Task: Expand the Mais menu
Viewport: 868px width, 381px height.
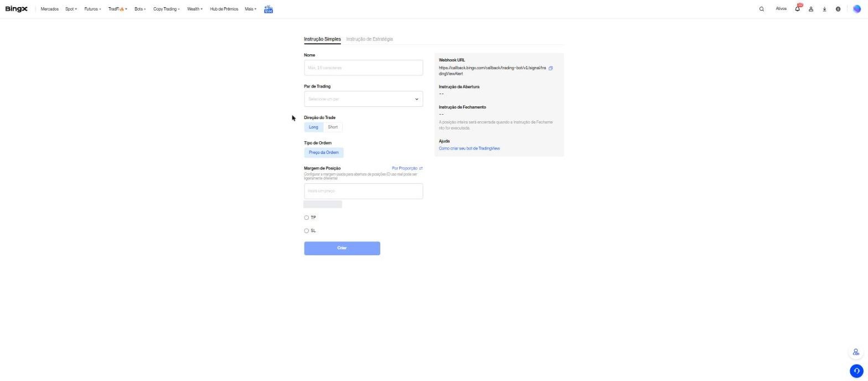Action: [x=251, y=9]
